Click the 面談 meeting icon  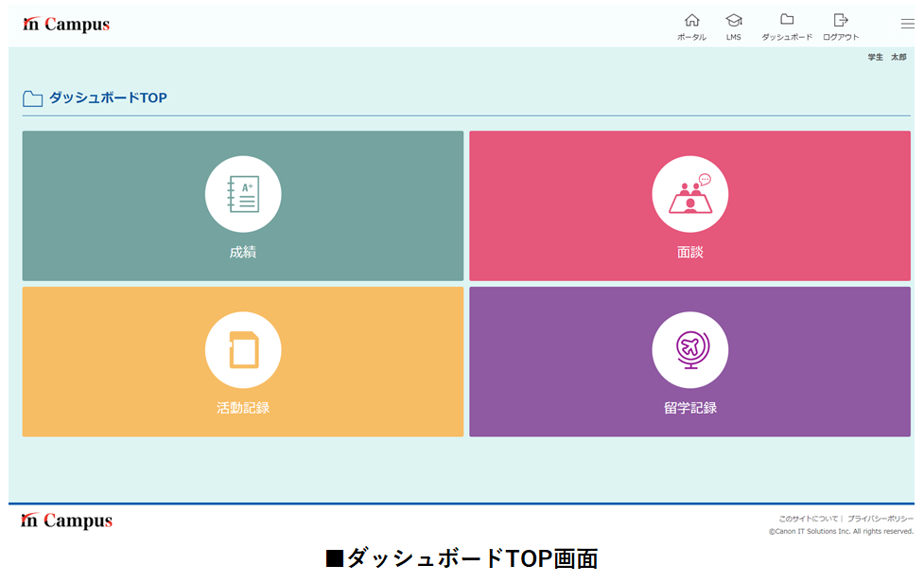pos(689,194)
